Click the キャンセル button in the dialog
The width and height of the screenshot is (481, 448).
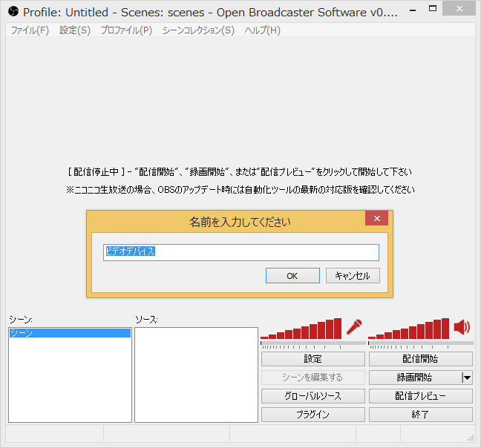click(x=353, y=276)
